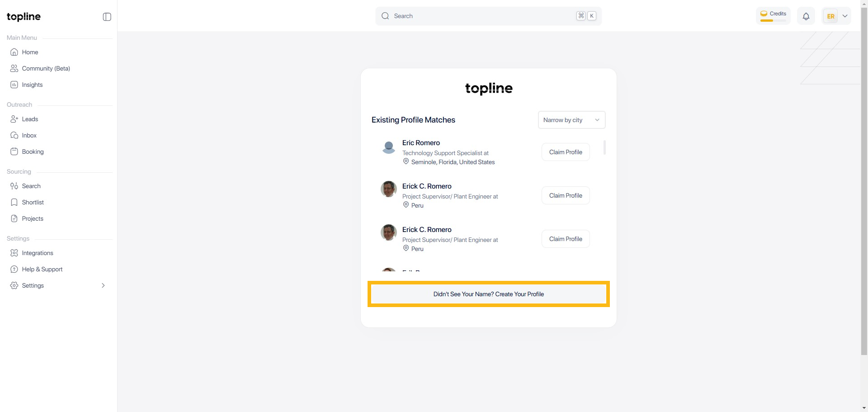Open the Insights chart icon
The width and height of the screenshot is (868, 412).
tap(14, 85)
